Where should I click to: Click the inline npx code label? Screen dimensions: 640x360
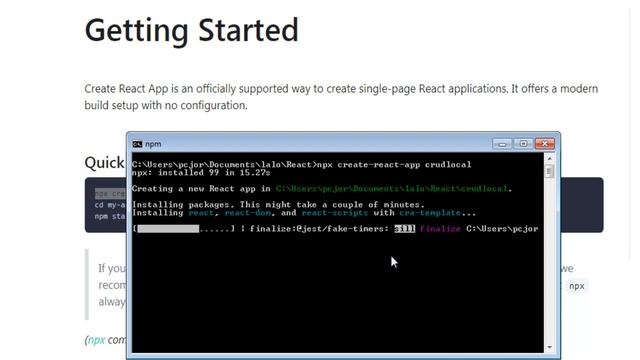pos(576,286)
